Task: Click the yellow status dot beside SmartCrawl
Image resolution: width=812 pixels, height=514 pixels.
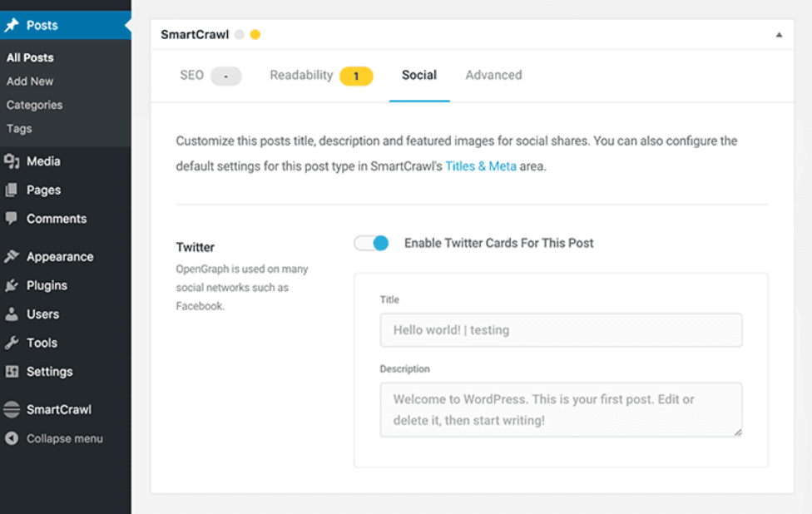Action: pyautogui.click(x=255, y=34)
